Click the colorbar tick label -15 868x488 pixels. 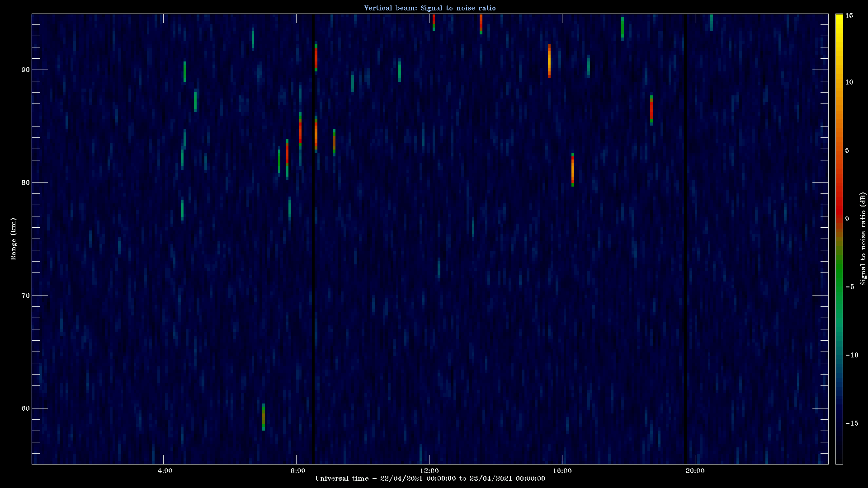click(x=852, y=423)
